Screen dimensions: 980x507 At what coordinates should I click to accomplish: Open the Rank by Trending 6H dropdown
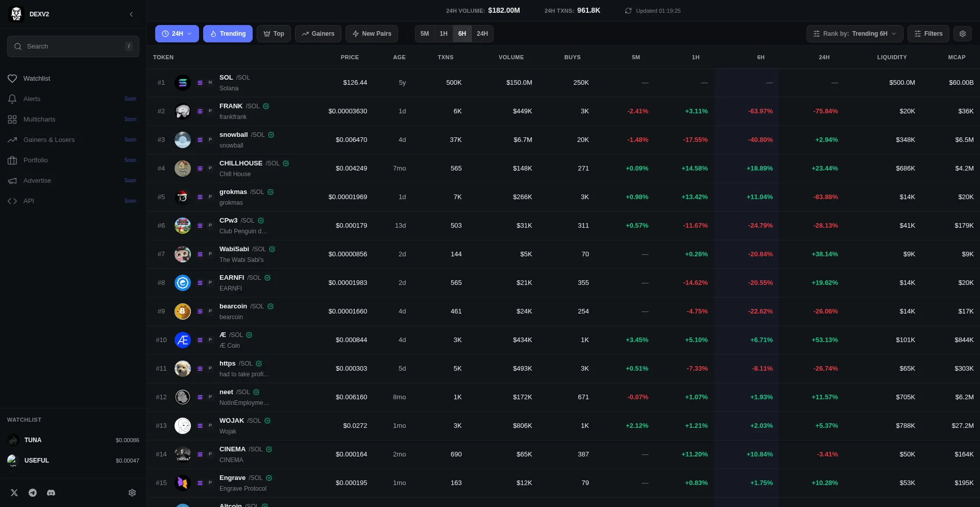pos(854,34)
